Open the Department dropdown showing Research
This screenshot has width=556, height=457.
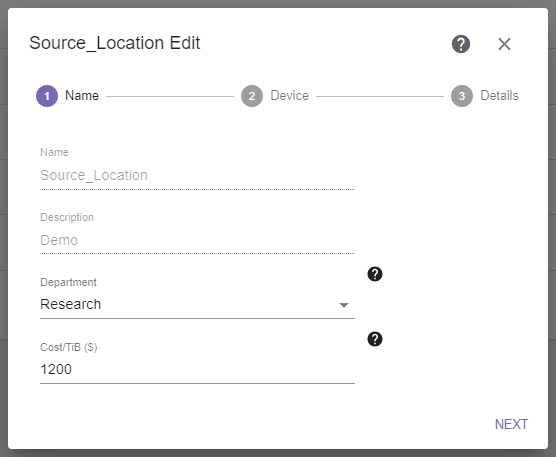197,305
